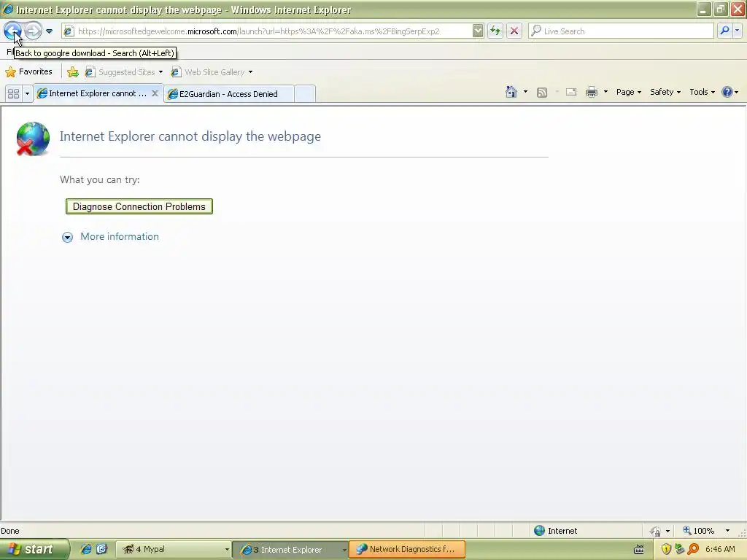
Task: Click the Web Slice Gallery icon
Action: point(176,72)
